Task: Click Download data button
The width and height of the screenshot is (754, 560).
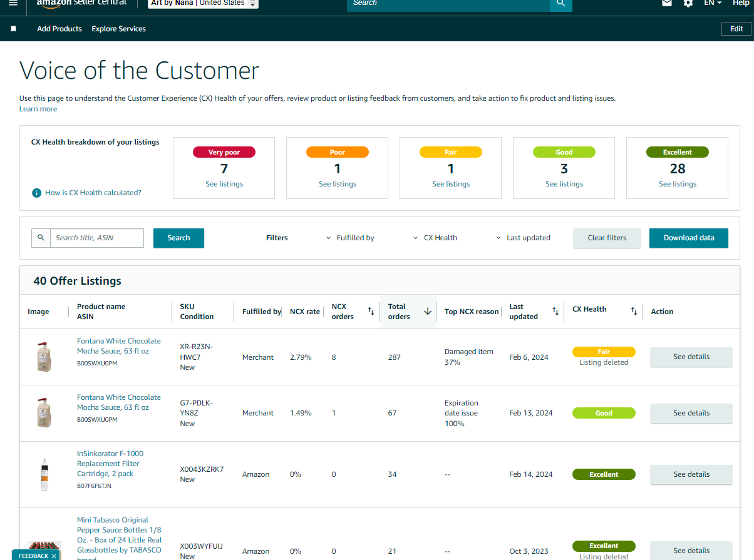Action: [689, 238]
